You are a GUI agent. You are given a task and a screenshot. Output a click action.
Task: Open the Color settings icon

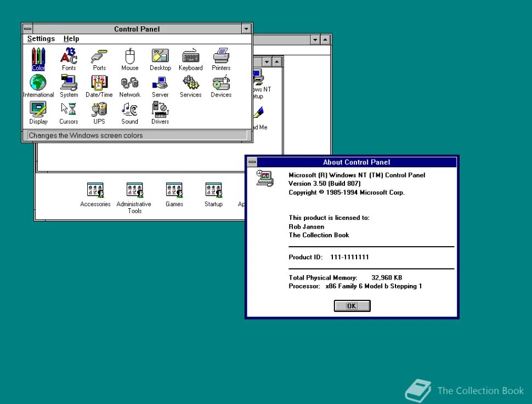click(x=38, y=56)
